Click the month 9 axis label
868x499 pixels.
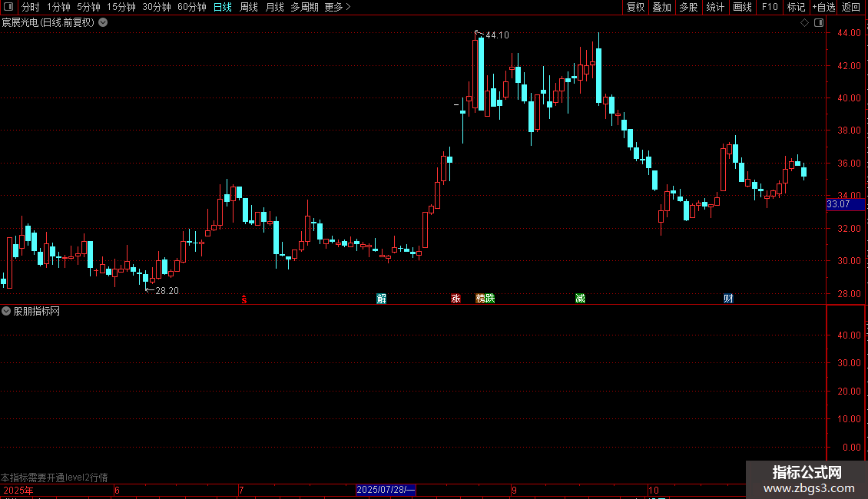(514, 490)
